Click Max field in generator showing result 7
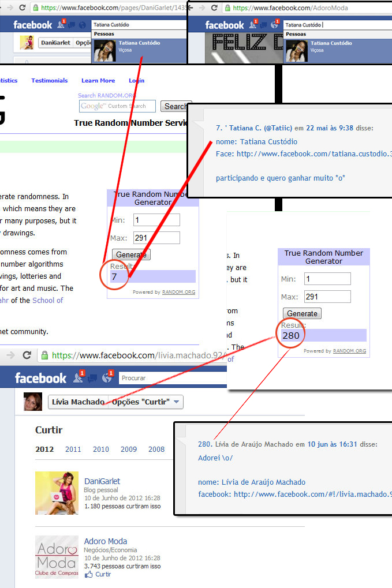The width and height of the screenshot is (392, 588). 156,238
